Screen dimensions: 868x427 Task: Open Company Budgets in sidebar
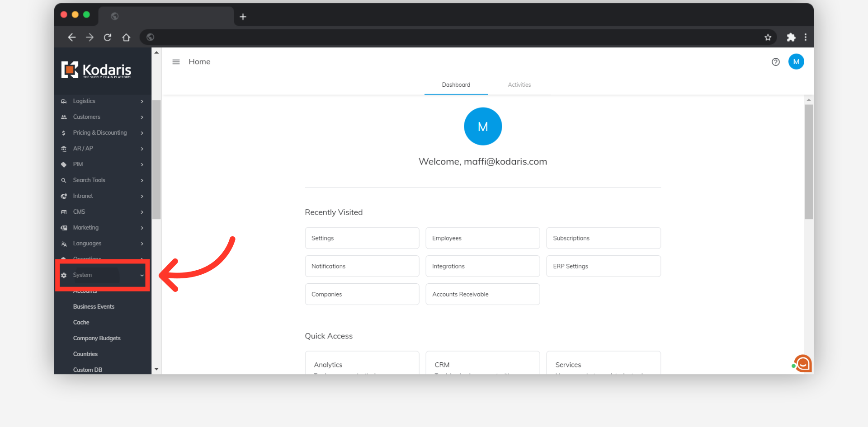(x=97, y=338)
